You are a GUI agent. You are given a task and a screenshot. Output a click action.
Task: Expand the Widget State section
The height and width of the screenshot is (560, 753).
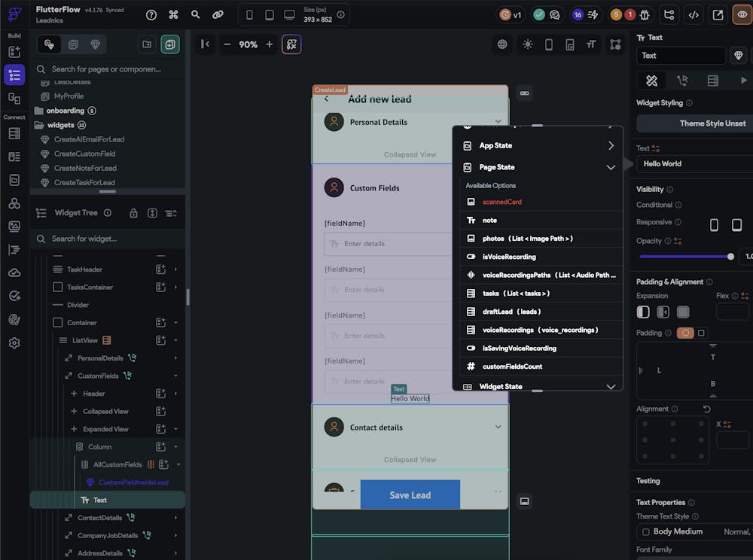pos(611,386)
